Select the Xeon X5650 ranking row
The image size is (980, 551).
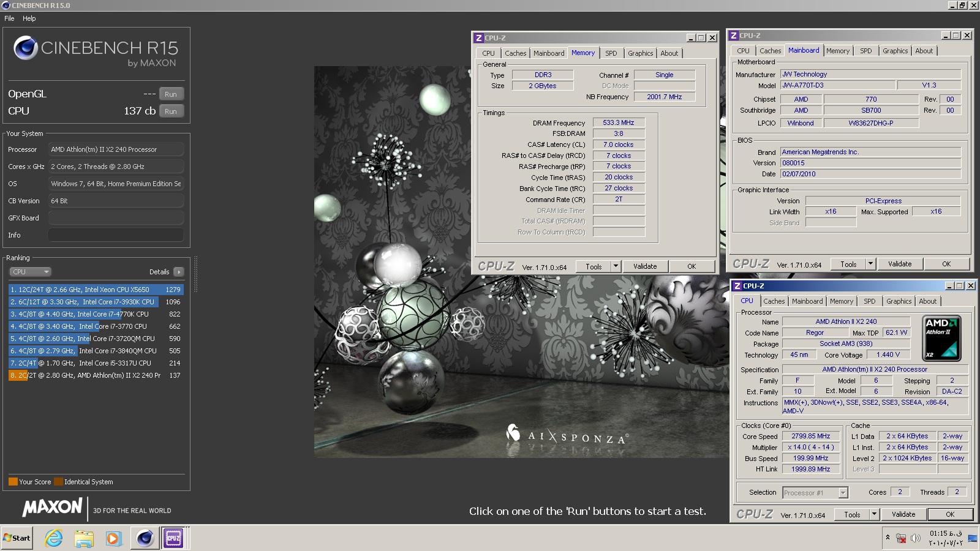pyautogui.click(x=96, y=290)
